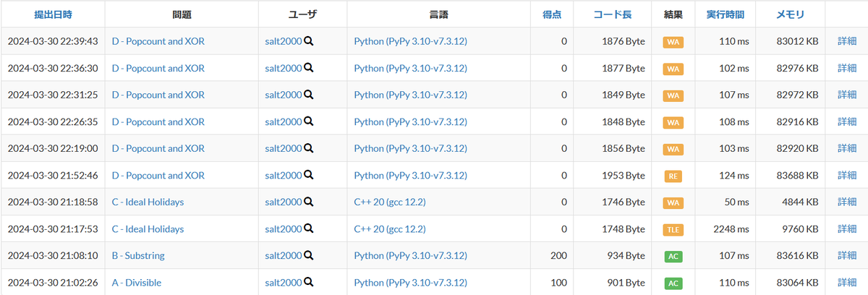Open D - Popcount and XOR at 21:52:46
This screenshot has width=868, height=295.
pyautogui.click(x=158, y=175)
